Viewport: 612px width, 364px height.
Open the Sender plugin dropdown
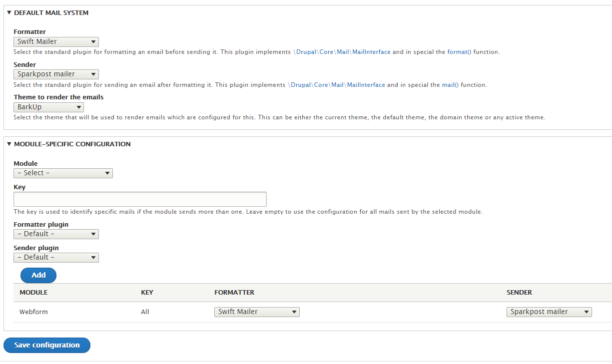click(56, 257)
